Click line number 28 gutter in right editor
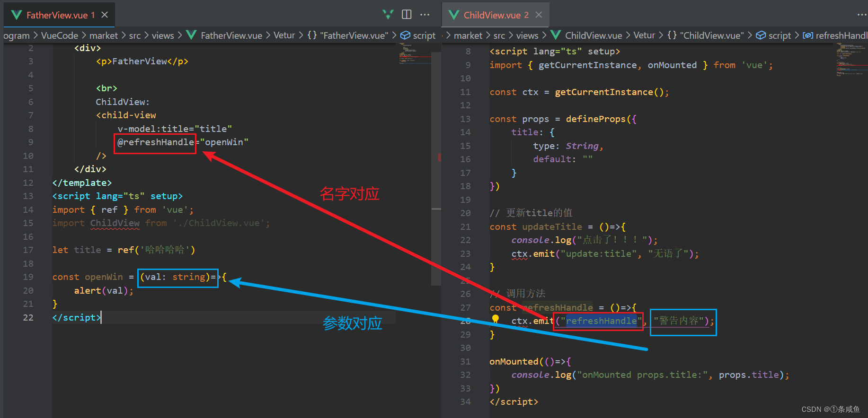This screenshot has width=868, height=418. (466, 321)
